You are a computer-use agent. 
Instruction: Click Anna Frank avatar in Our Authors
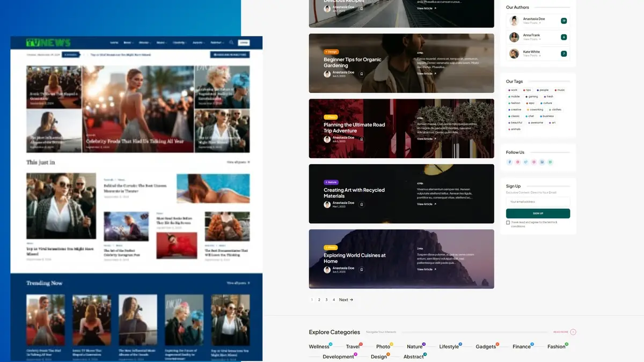pos(514,37)
